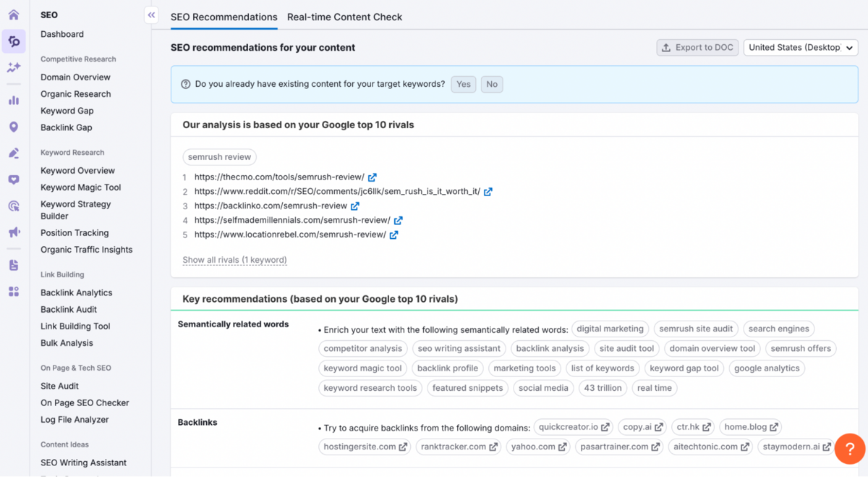Open ctr.hk backlink domain
The height and width of the screenshot is (477, 868).
tap(694, 427)
